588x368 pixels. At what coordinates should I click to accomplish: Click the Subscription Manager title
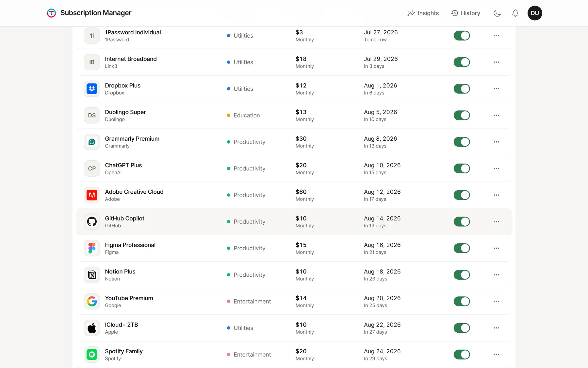coord(96,13)
